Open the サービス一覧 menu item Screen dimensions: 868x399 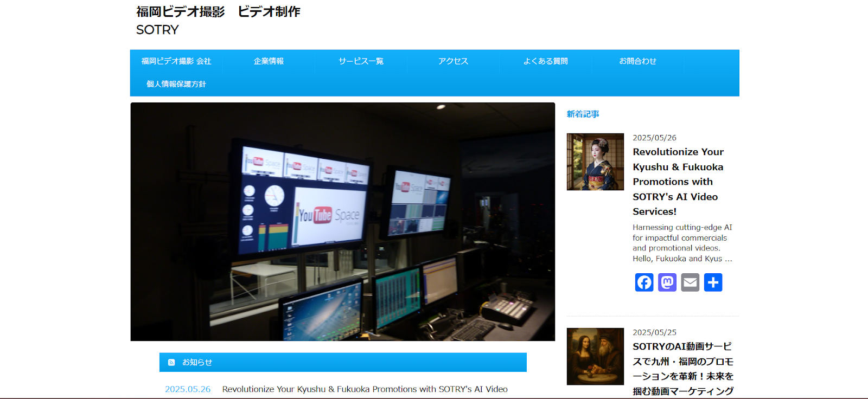tap(361, 61)
